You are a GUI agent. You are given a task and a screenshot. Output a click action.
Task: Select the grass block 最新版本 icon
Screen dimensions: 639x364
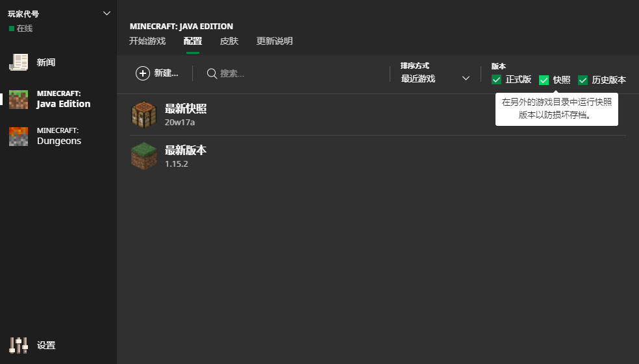[144, 156]
